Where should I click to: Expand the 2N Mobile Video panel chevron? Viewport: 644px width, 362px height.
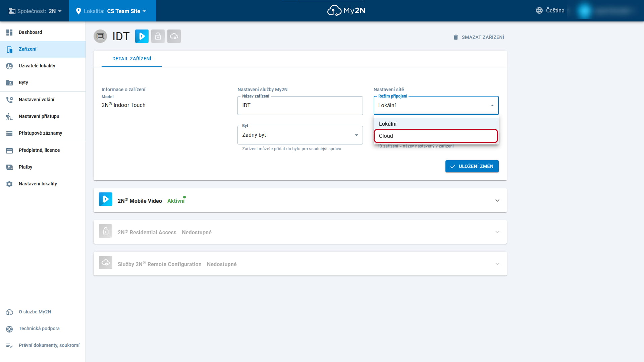tap(497, 200)
